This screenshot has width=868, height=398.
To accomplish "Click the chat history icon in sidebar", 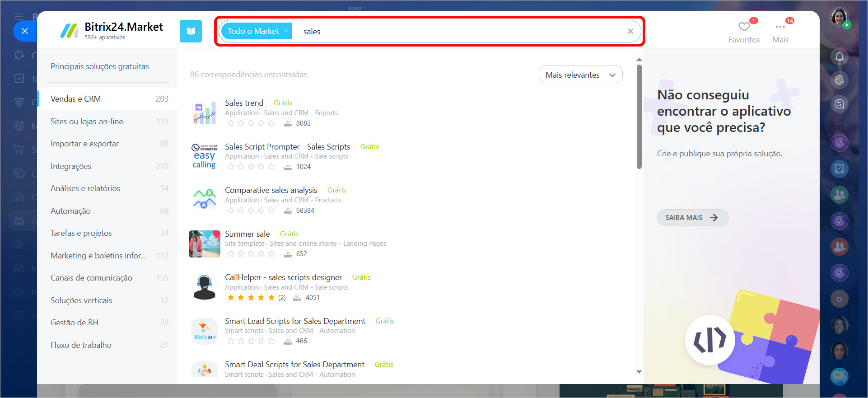I will 840,104.
